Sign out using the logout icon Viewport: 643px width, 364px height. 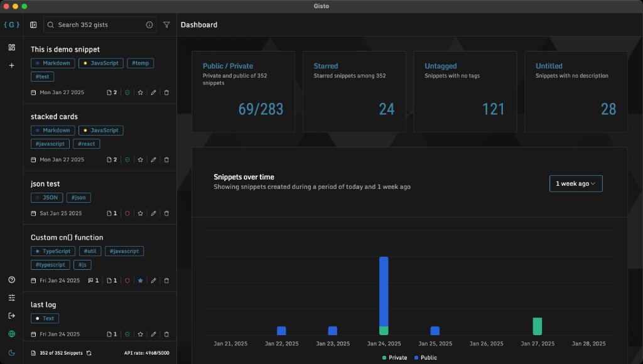[x=11, y=316]
